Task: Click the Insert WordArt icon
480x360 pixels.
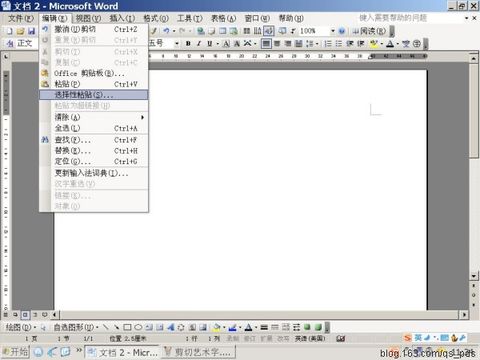Action: 170,327
